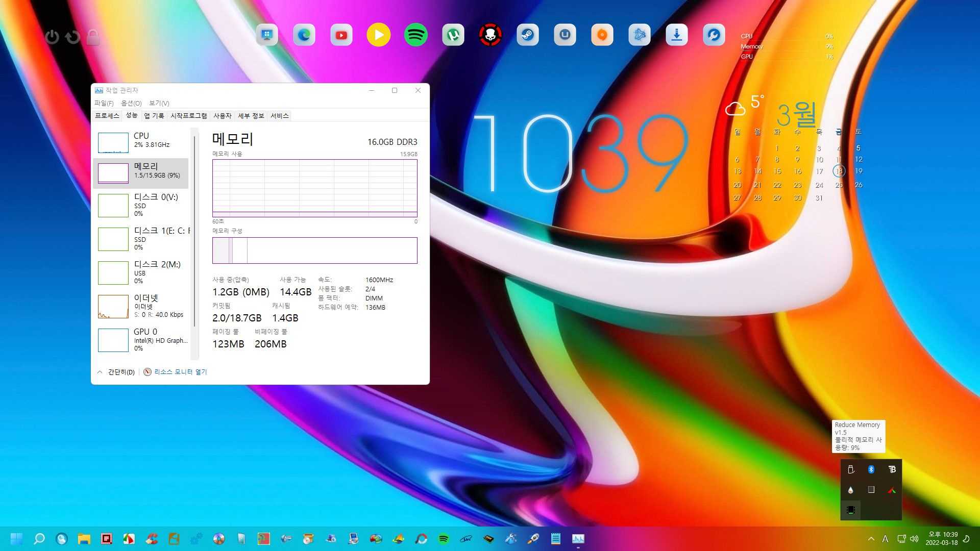Select day 18 in calendar widget
The width and height of the screenshot is (980, 551).
(839, 171)
